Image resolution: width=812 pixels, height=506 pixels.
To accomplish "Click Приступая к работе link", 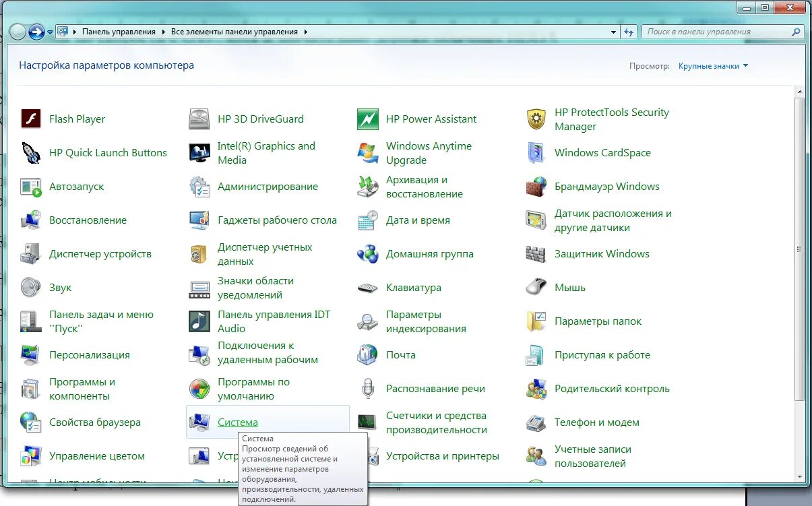I will (x=602, y=355).
